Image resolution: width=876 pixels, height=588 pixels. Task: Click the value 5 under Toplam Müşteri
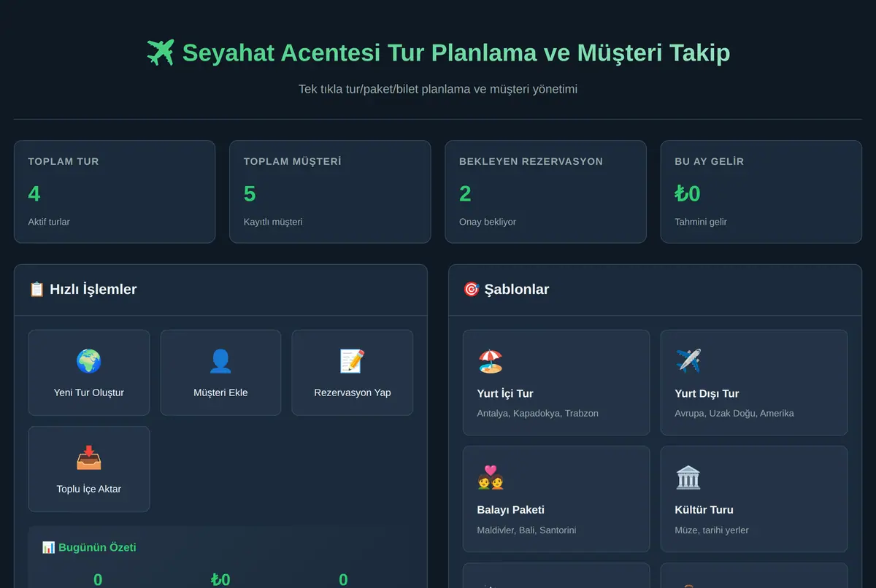(x=250, y=193)
